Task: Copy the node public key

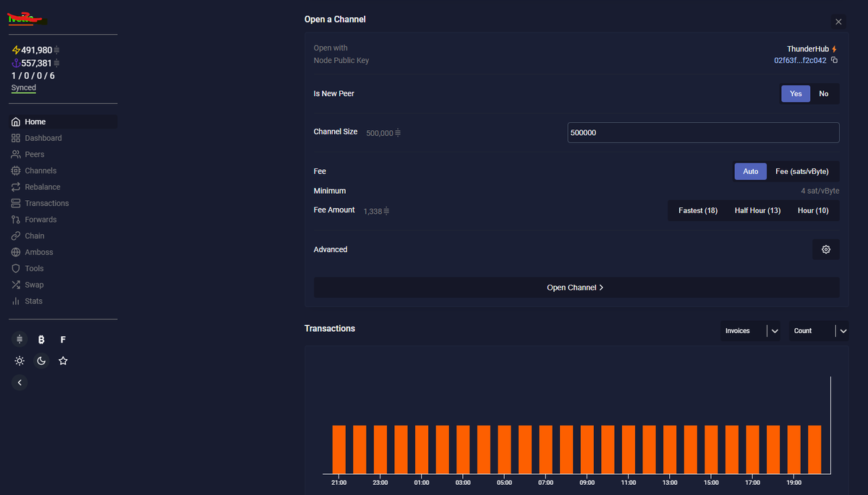Action: click(x=834, y=60)
